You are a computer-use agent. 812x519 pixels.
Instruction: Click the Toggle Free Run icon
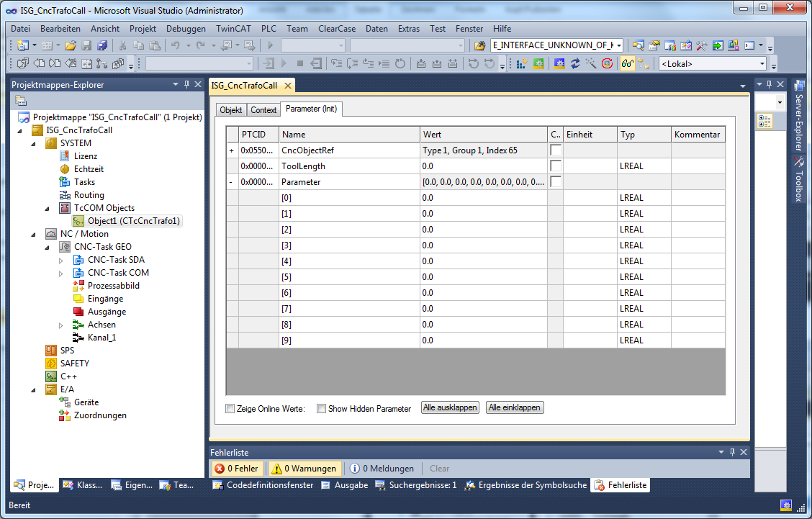(607, 64)
